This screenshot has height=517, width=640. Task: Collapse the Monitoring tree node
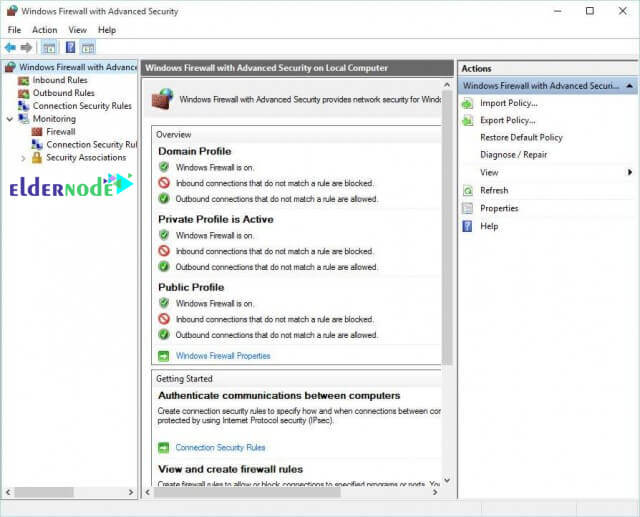point(10,119)
